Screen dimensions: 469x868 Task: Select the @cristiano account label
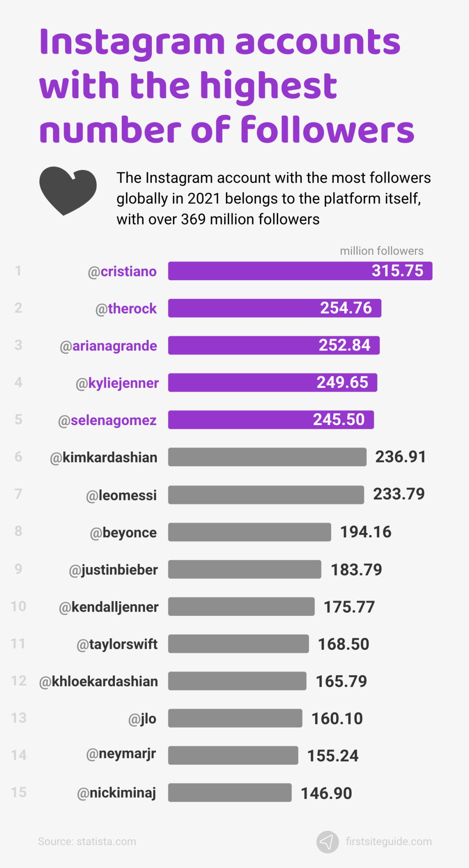[122, 271]
